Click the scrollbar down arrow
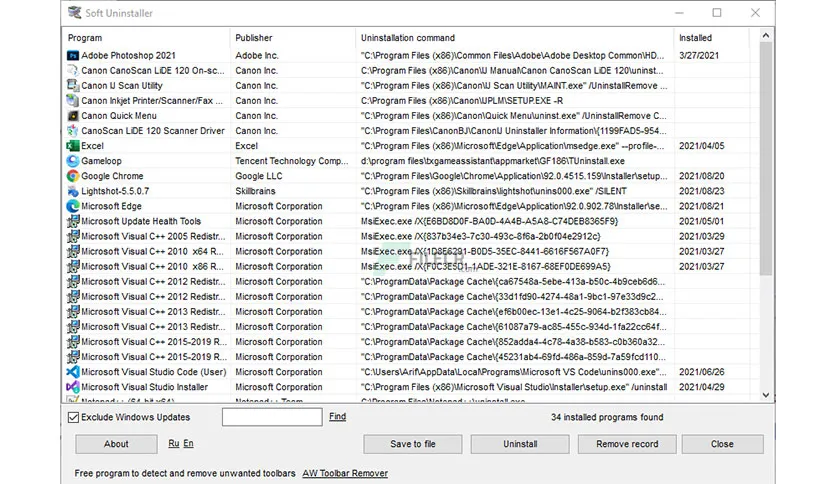The width and height of the screenshot is (836, 484). 766,395
